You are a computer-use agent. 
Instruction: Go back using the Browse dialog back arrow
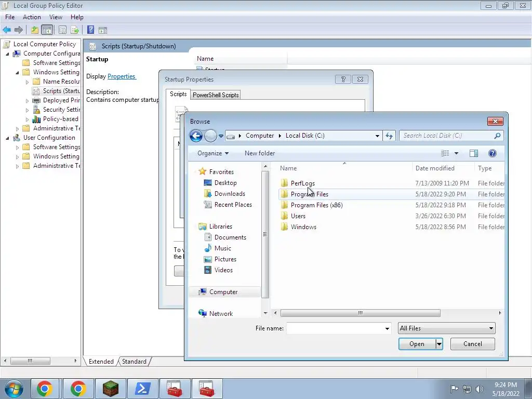tap(196, 136)
